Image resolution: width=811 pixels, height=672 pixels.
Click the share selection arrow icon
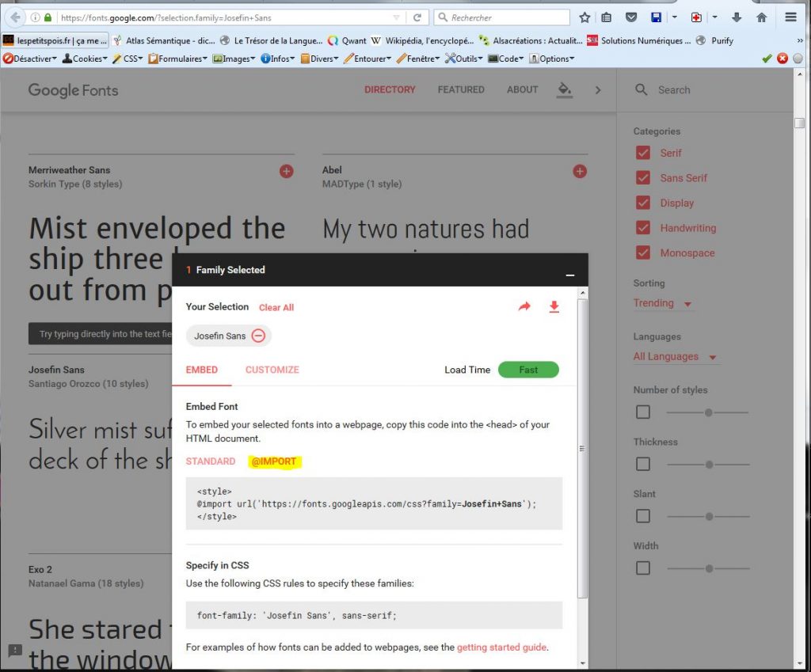(524, 306)
